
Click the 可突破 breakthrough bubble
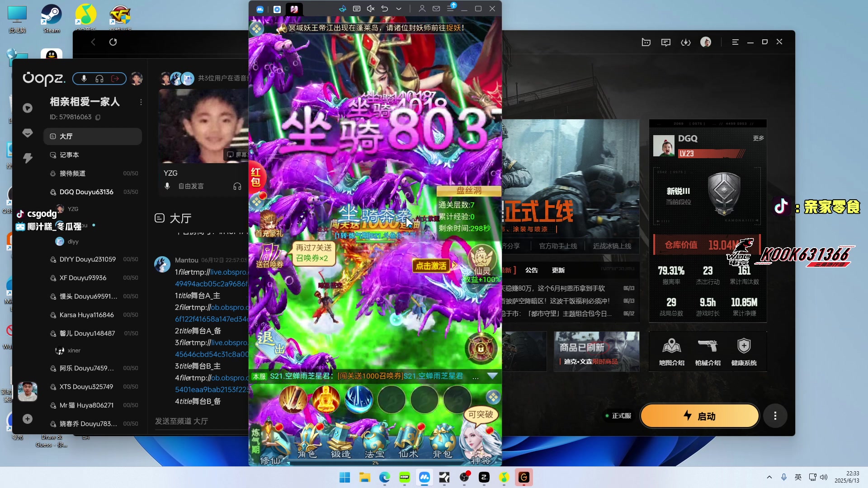point(481,414)
